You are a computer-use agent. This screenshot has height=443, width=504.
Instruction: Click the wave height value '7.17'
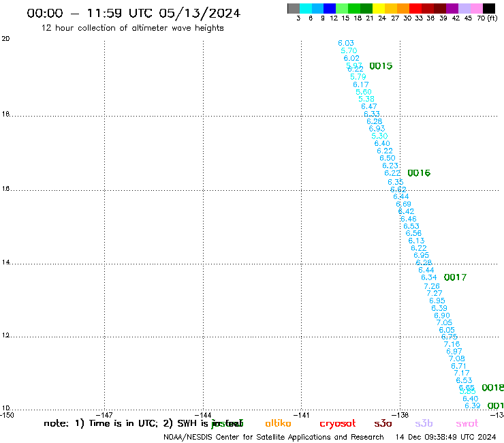coord(462,373)
